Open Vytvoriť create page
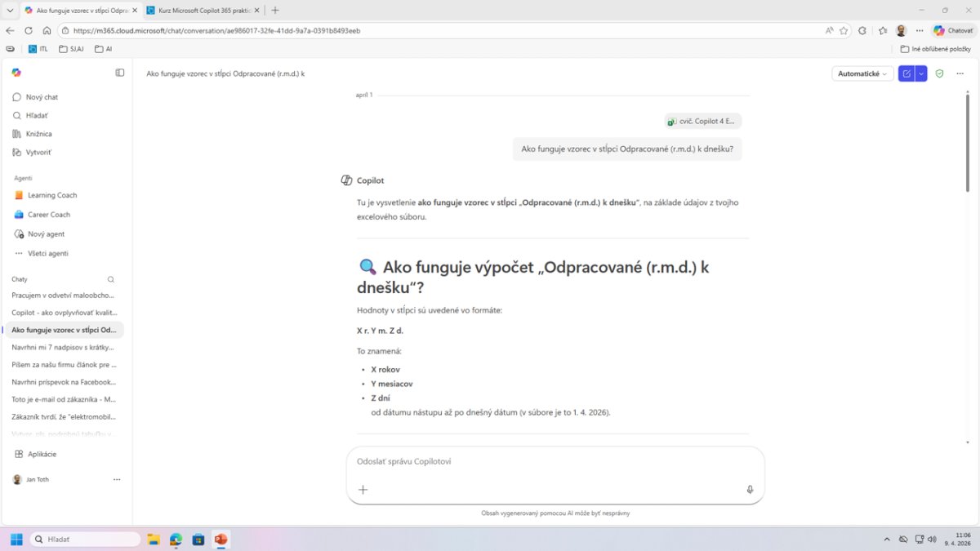Image resolution: width=980 pixels, height=551 pixels. [x=38, y=153]
